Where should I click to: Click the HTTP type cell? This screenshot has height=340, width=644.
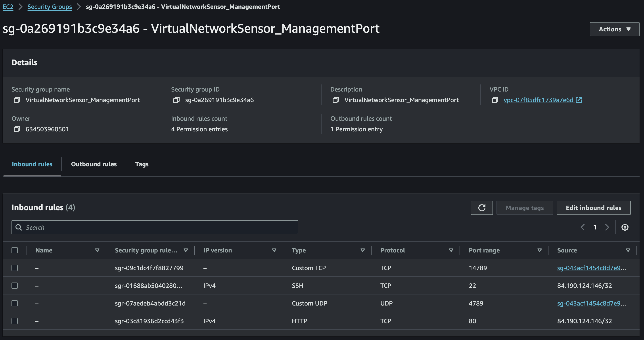(299, 321)
